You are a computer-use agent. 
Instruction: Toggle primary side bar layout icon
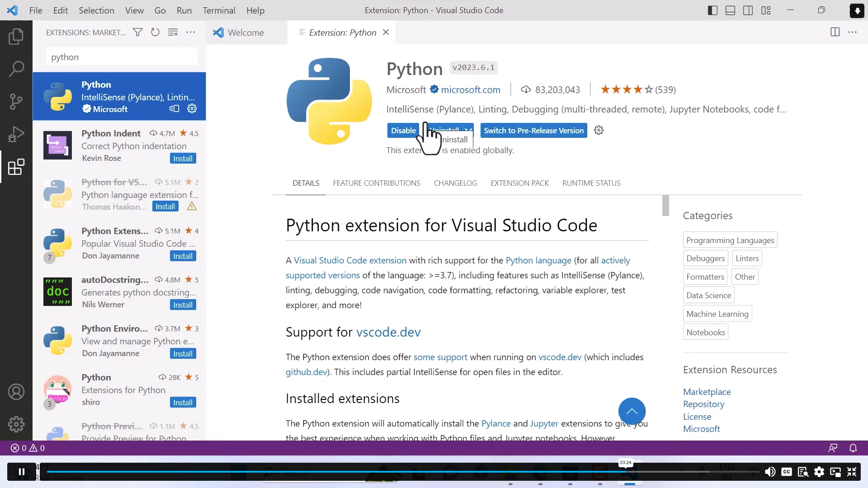click(x=712, y=10)
